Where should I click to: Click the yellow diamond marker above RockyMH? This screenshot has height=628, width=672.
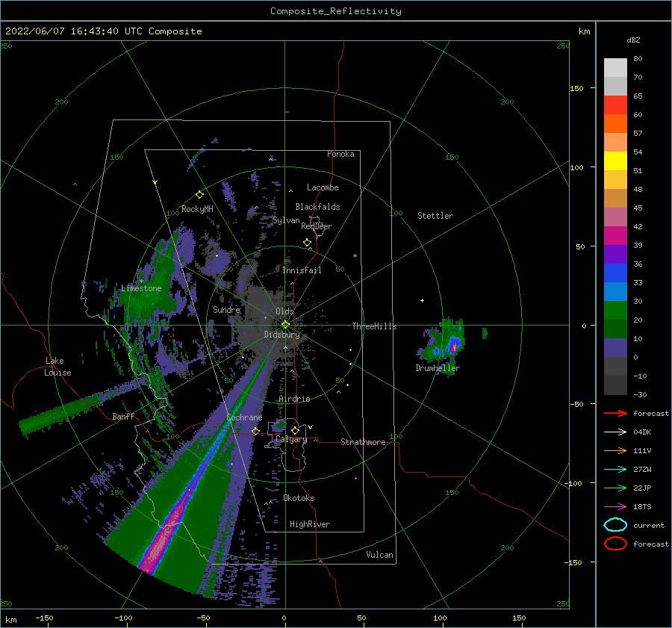coord(199,195)
